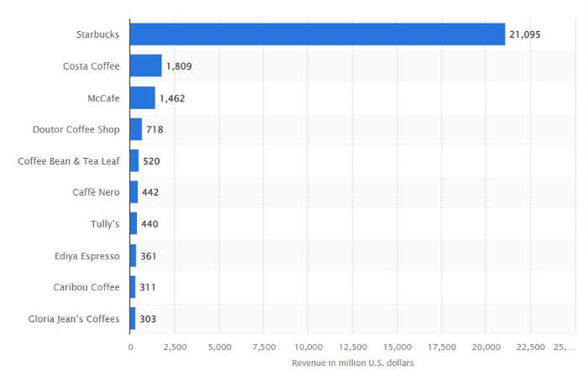Click the Tully's label
The image size is (588, 371).
coord(105,224)
